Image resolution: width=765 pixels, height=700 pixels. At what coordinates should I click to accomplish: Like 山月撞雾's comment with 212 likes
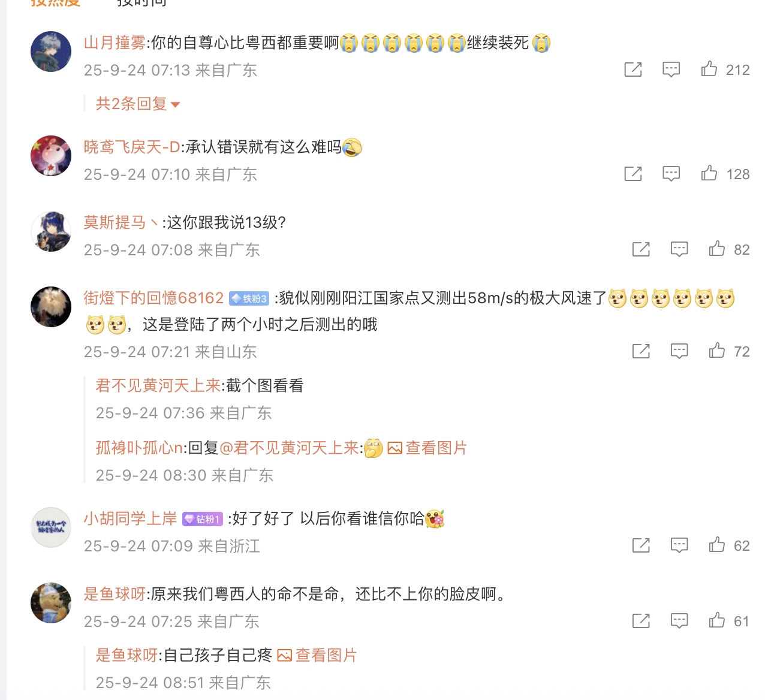pos(709,69)
